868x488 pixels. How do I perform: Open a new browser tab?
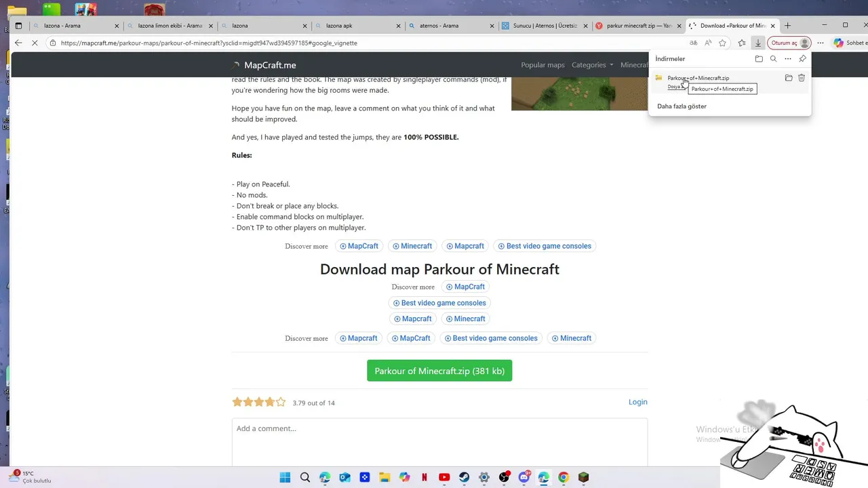(787, 26)
